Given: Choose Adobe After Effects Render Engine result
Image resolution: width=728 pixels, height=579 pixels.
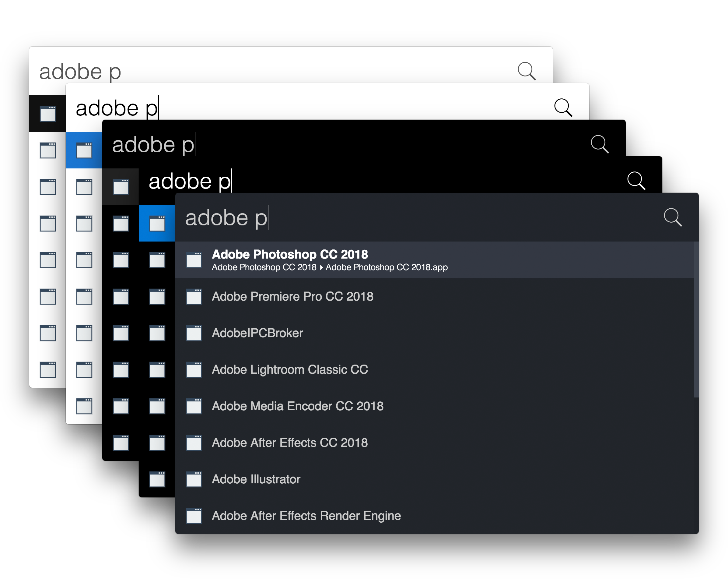Looking at the screenshot, I should tap(434, 515).
